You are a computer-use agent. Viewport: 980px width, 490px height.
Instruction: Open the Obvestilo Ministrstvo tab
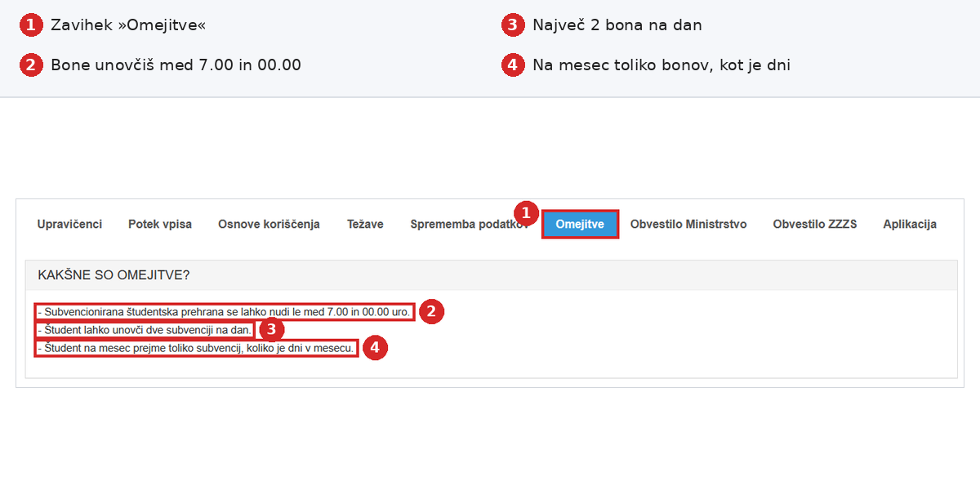tap(688, 224)
